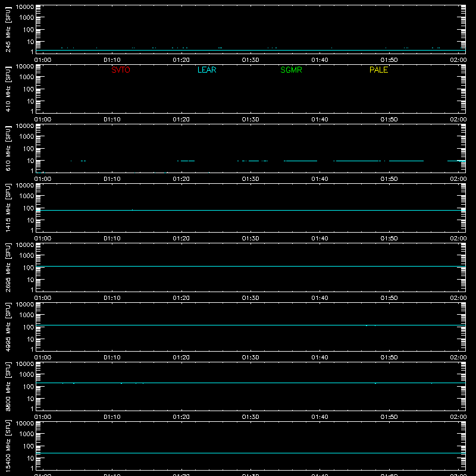The height and width of the screenshot is (476, 476).
Task: Click 01:00 under the 8800 MHz panel
Action: pos(43,417)
